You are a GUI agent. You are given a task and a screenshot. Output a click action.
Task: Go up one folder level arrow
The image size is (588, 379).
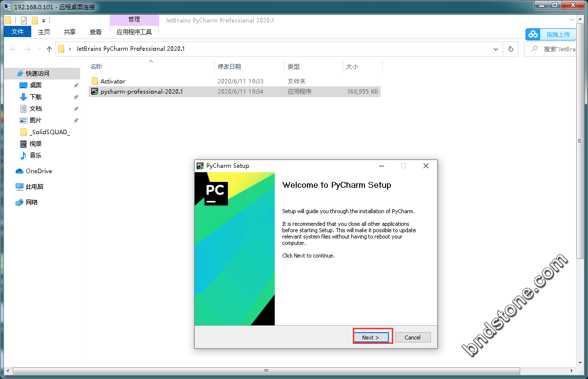coord(49,49)
